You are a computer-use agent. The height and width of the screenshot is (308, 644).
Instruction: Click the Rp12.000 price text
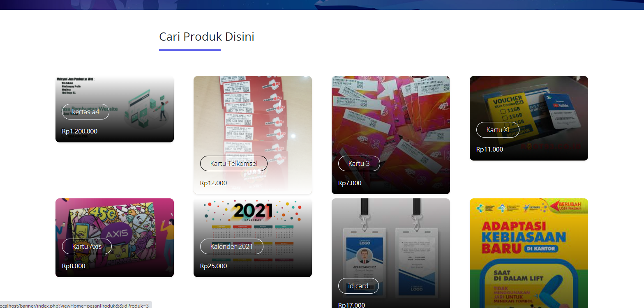[x=213, y=183]
